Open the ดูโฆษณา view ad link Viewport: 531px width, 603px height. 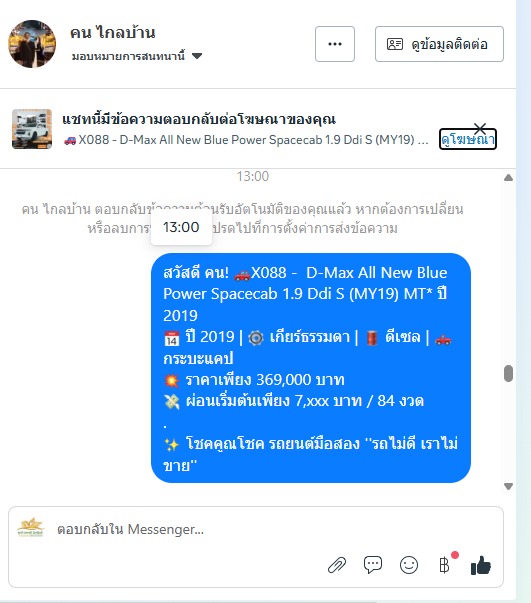(468, 139)
